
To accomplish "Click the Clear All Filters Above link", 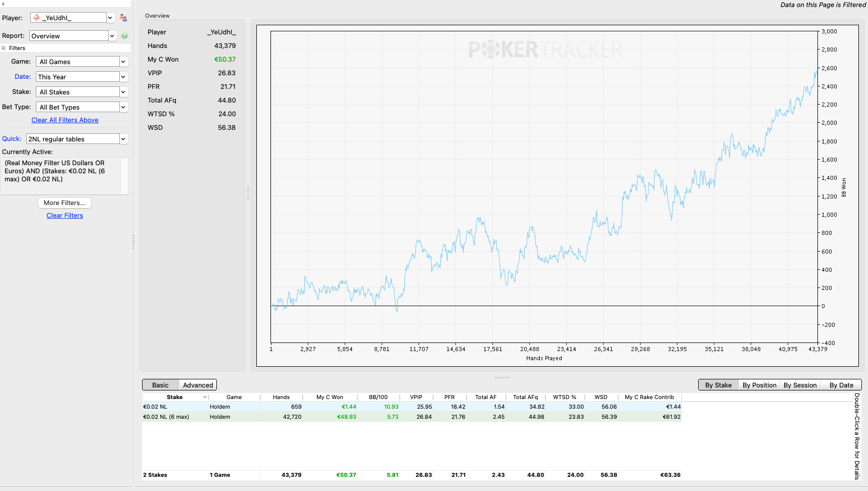I will coord(65,120).
